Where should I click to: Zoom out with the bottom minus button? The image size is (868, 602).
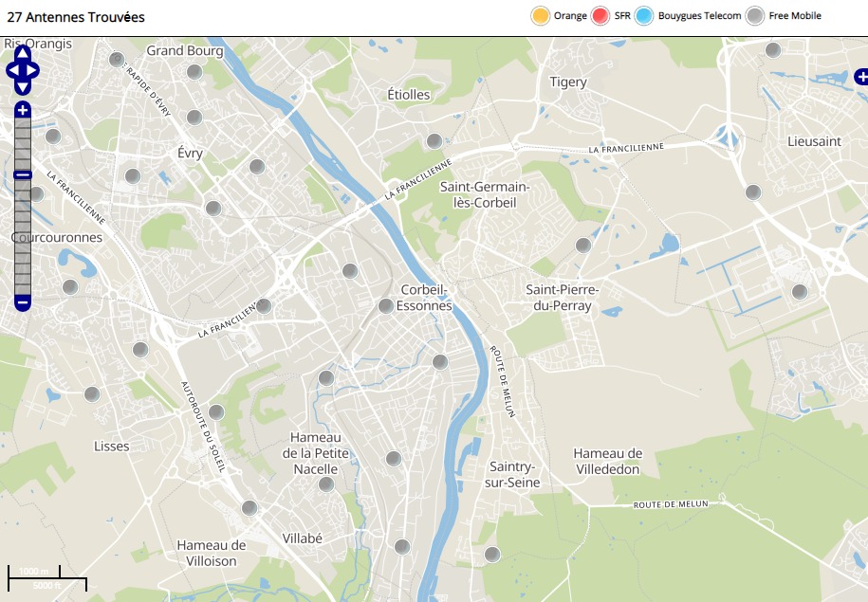click(x=23, y=302)
